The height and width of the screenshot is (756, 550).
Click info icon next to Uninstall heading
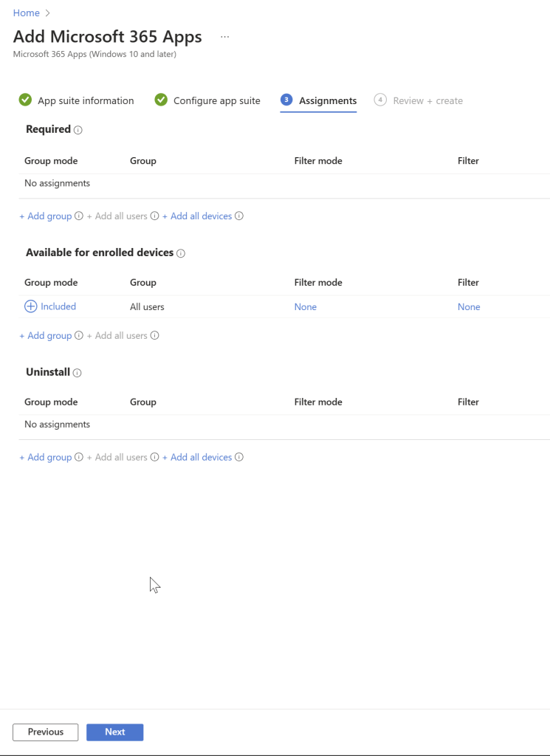[78, 373]
